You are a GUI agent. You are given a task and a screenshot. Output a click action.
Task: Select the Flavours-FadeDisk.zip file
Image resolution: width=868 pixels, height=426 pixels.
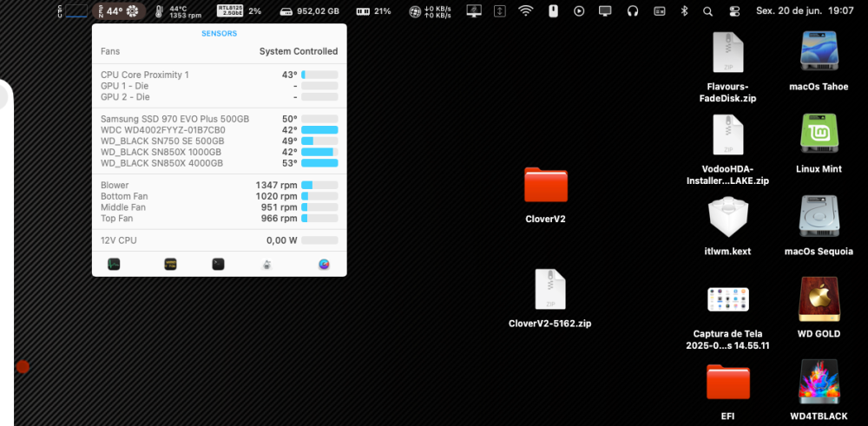(728, 52)
